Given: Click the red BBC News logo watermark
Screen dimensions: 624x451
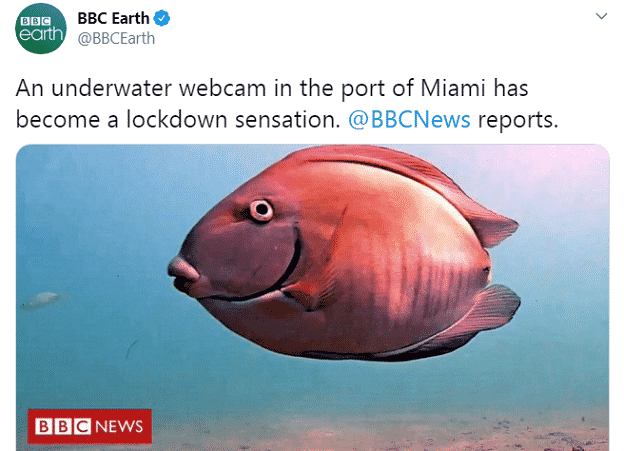Looking at the screenshot, I should point(90,426).
